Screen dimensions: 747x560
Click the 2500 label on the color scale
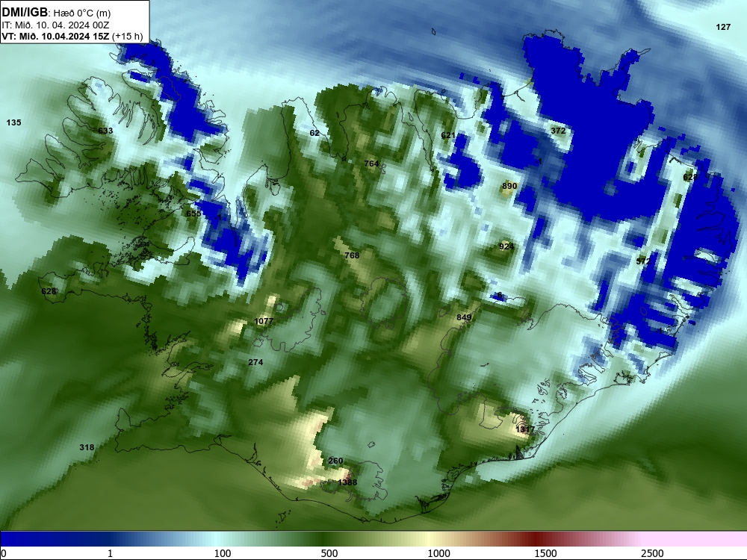coord(652,553)
